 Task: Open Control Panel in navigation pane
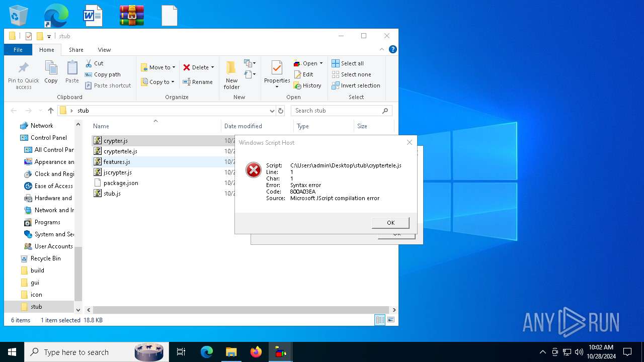(48, 138)
